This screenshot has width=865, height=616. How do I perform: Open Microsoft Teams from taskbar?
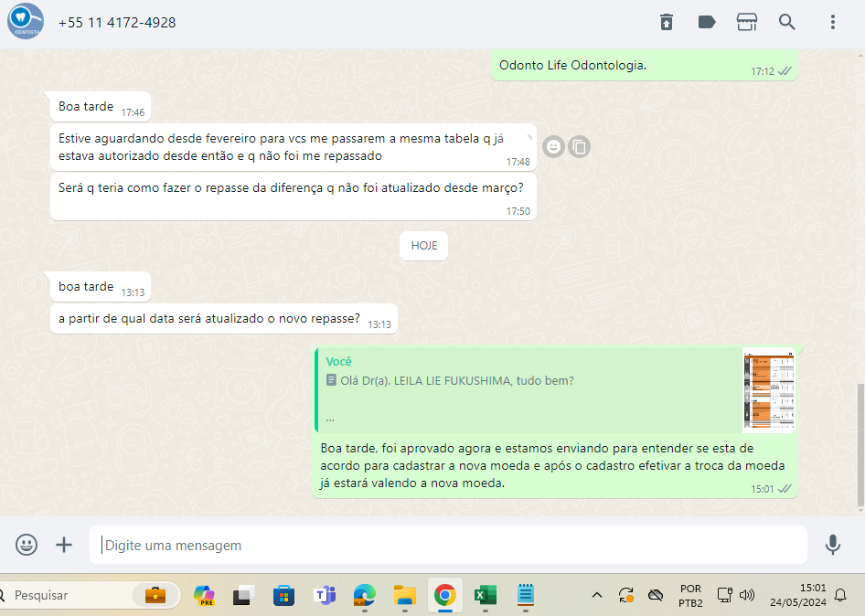[x=325, y=595]
